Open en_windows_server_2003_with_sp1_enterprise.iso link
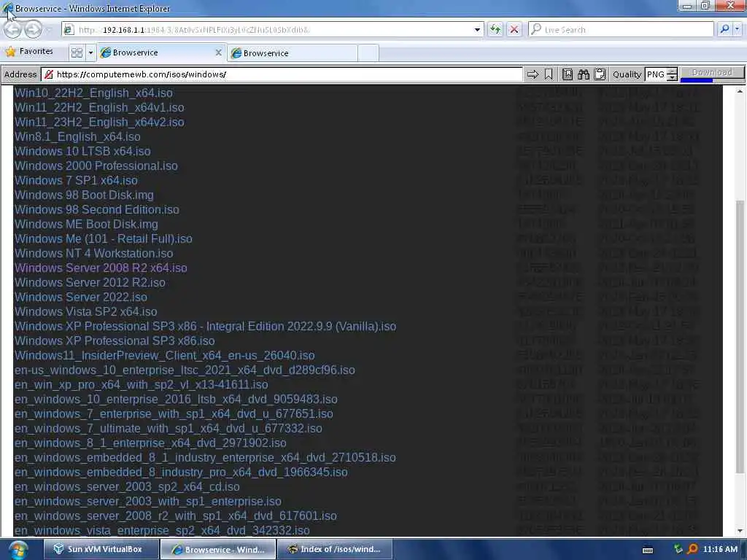 pyautogui.click(x=147, y=501)
